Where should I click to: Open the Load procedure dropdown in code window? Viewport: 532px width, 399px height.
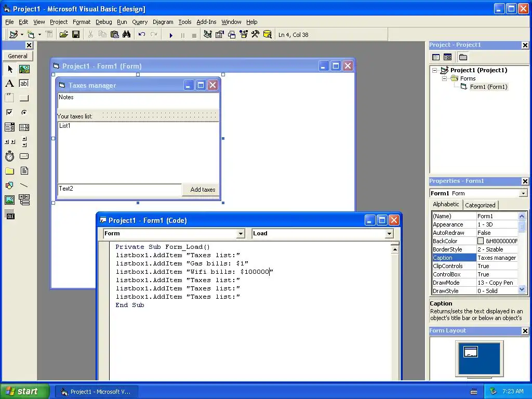point(389,233)
